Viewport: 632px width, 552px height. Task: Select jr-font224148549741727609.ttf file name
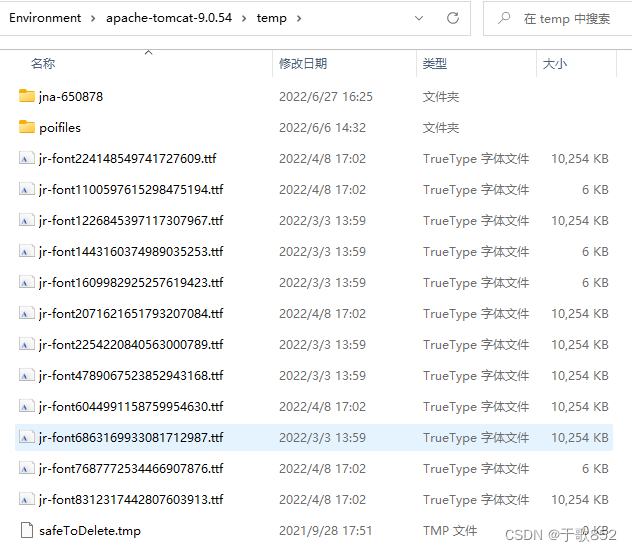[128, 159]
